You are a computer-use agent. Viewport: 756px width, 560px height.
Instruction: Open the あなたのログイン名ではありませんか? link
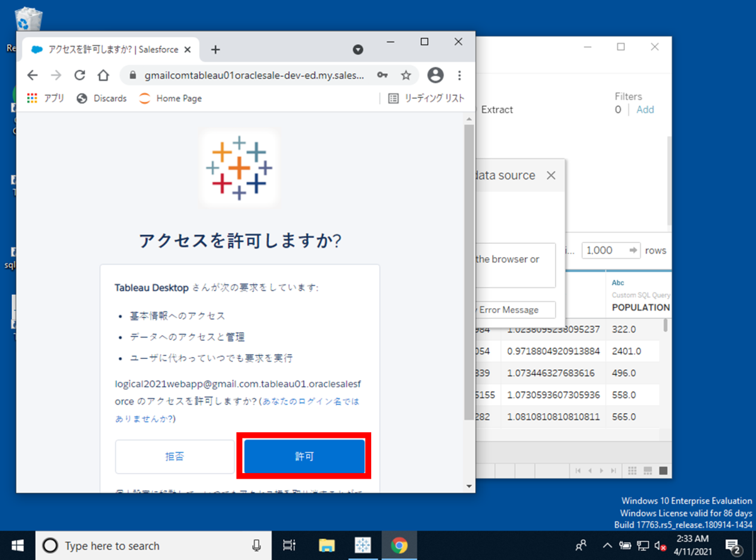[x=237, y=409]
